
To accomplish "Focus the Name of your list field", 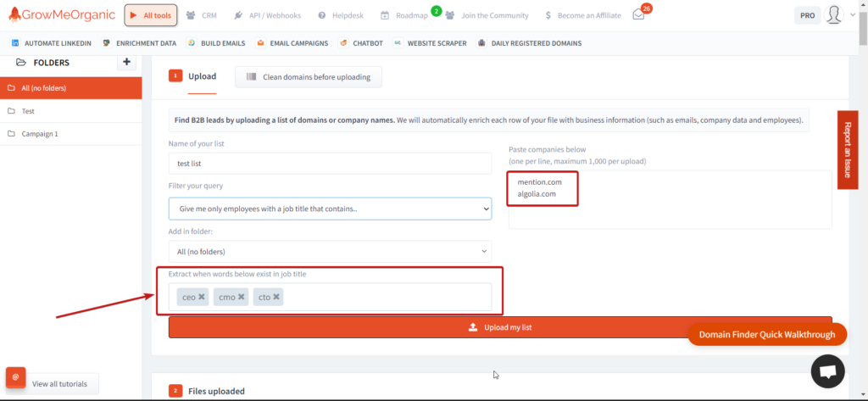I will coord(330,164).
